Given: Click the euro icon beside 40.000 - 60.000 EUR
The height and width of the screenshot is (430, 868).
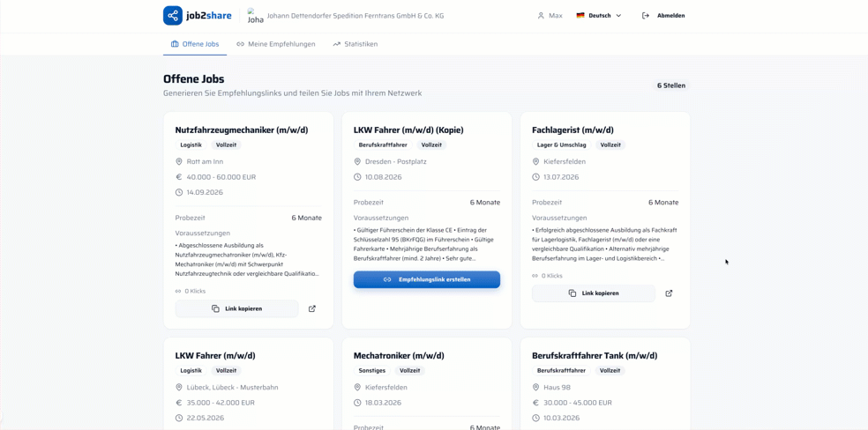Looking at the screenshot, I should [179, 177].
